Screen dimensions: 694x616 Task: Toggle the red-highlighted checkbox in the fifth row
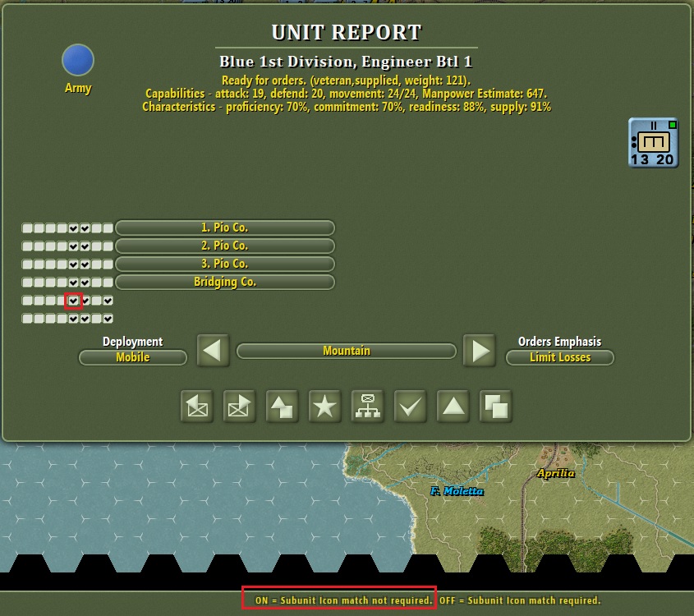pyautogui.click(x=73, y=301)
